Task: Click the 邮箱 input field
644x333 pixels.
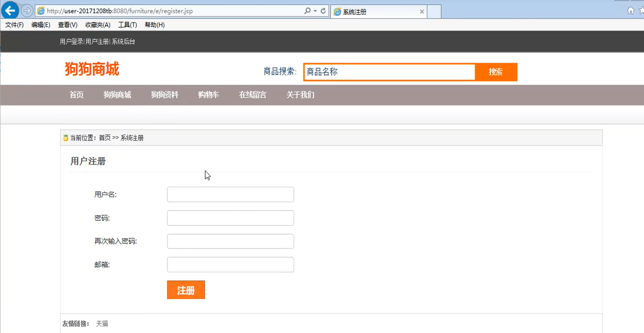Action: 231,265
